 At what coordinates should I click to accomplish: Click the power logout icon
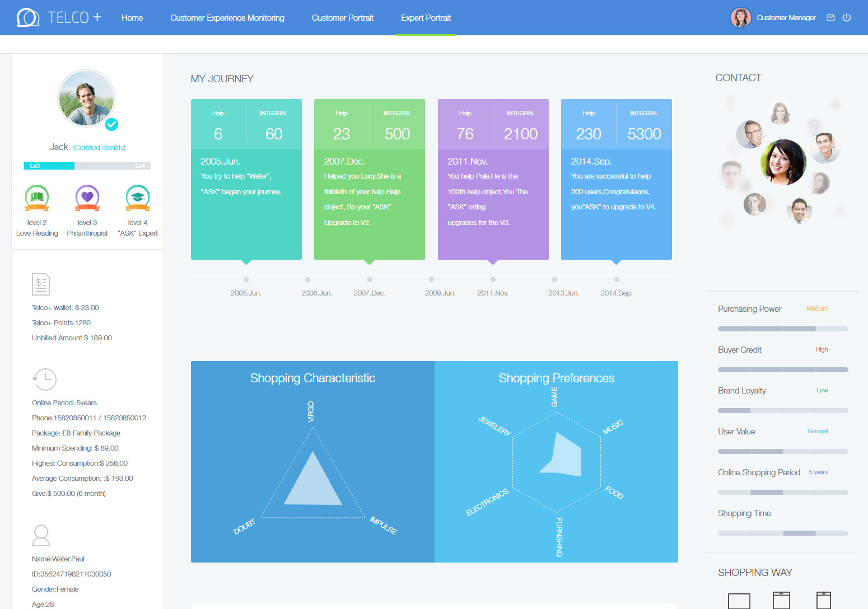pos(847,17)
